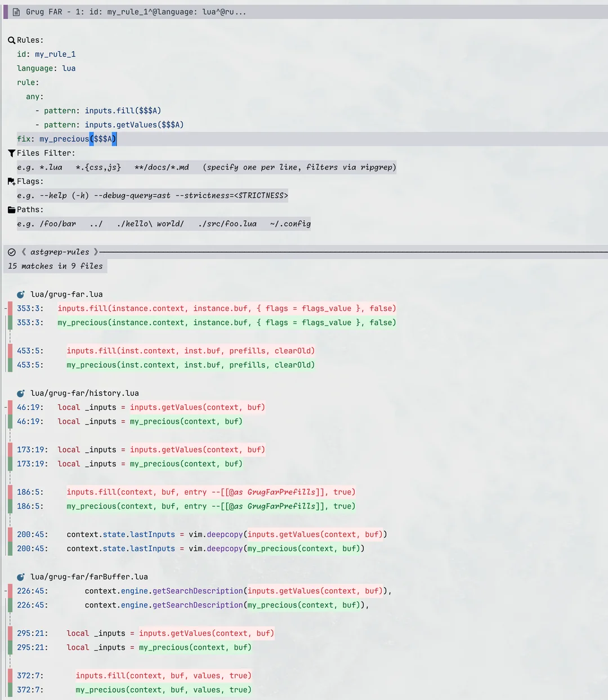Click the magnifier icon beside Rules
The image size is (608, 700).
click(11, 41)
